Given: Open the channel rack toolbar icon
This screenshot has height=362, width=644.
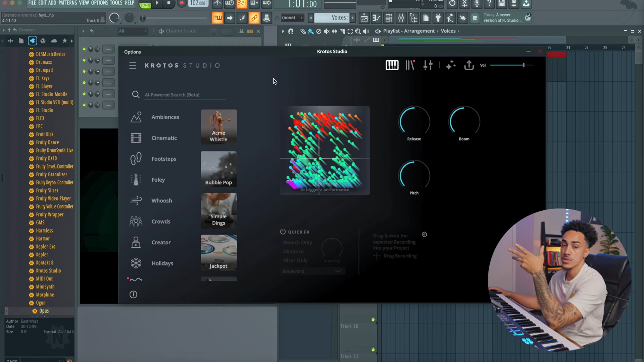Looking at the screenshot, I should (x=388, y=18).
